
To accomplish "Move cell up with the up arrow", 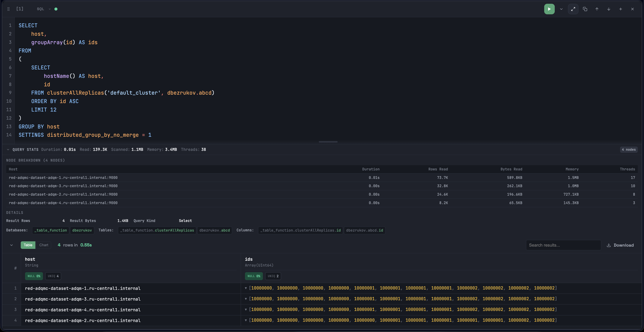I will (x=597, y=9).
